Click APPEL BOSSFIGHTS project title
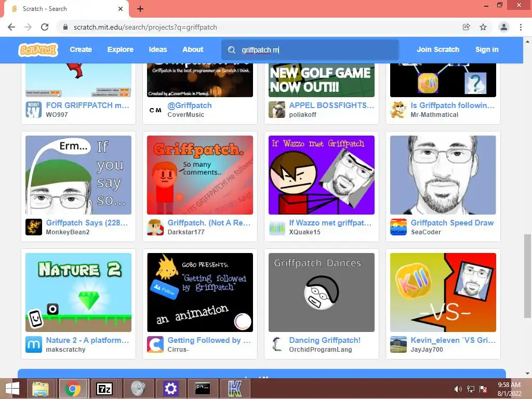Image resolution: width=532 pixels, height=399 pixels. click(x=331, y=105)
